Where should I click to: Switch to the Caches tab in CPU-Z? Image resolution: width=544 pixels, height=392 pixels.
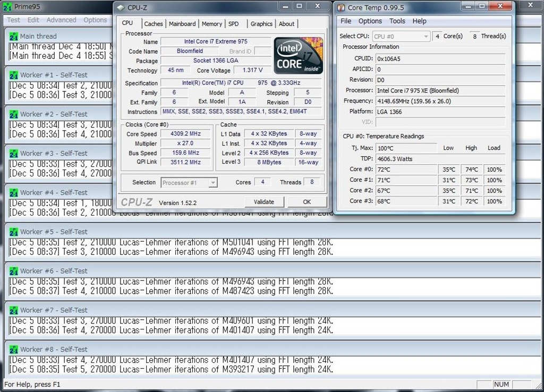point(154,24)
